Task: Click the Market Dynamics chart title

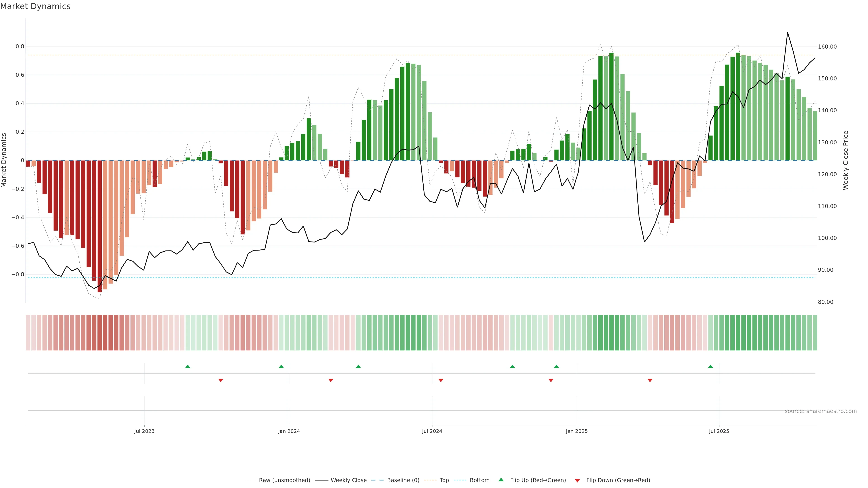Action: (x=35, y=6)
